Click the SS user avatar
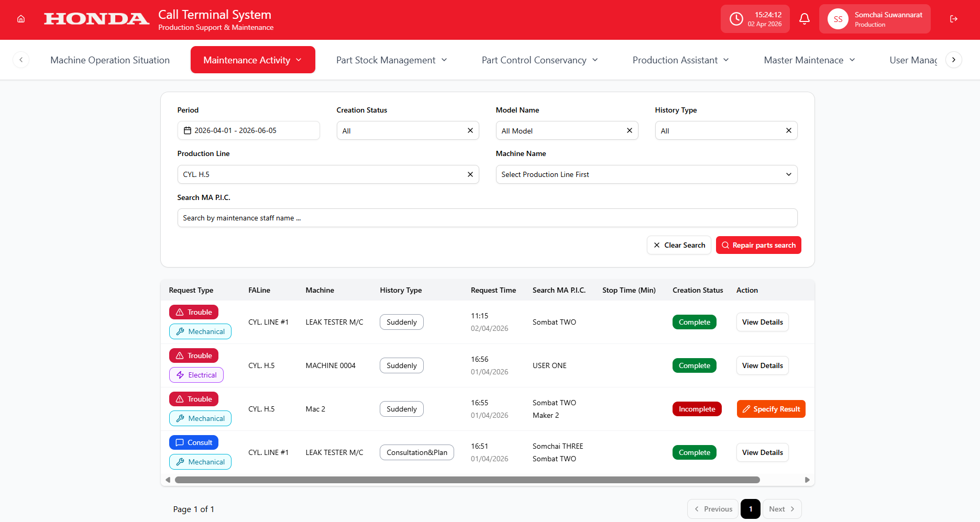The width and height of the screenshot is (980, 522). tap(838, 19)
